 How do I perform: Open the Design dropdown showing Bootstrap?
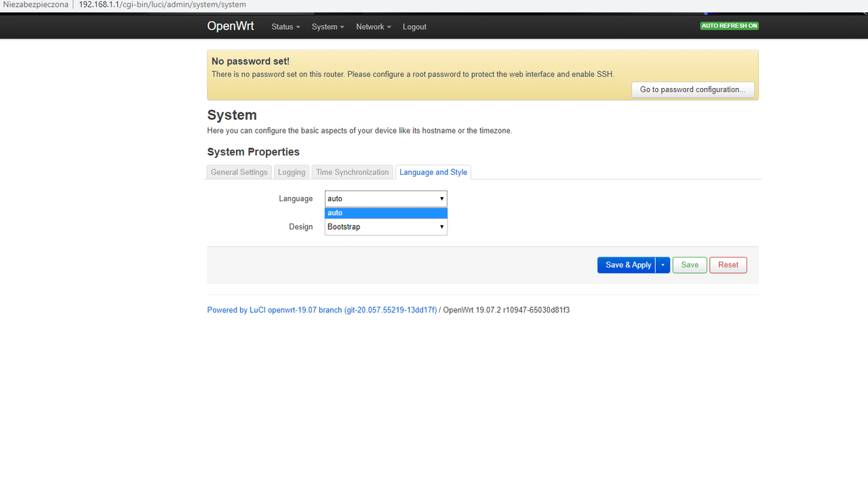[386, 227]
